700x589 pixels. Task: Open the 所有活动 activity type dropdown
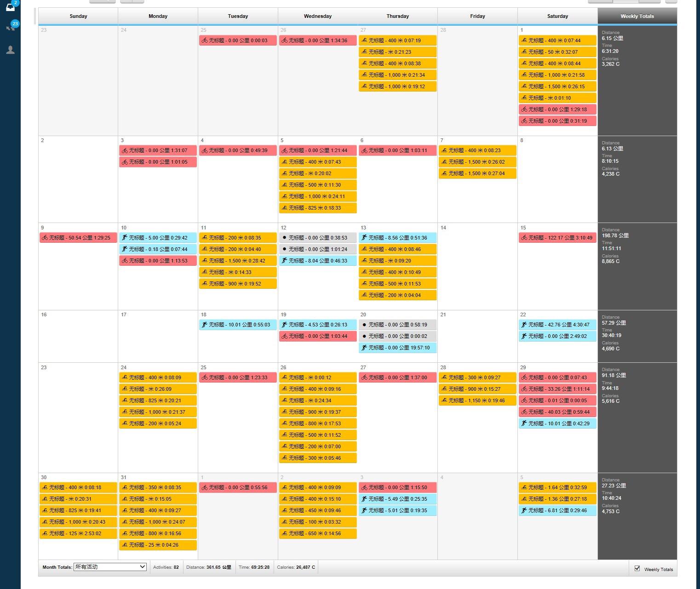[110, 567]
